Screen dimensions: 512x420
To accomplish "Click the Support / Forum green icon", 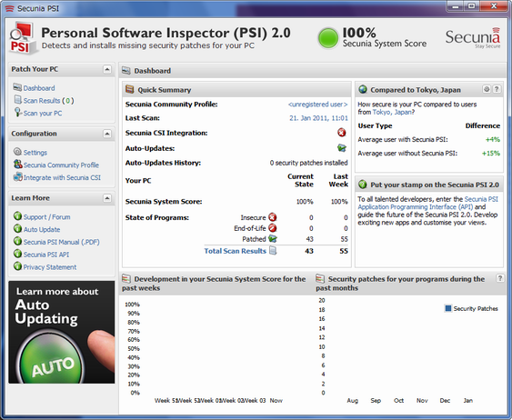I will click(17, 216).
